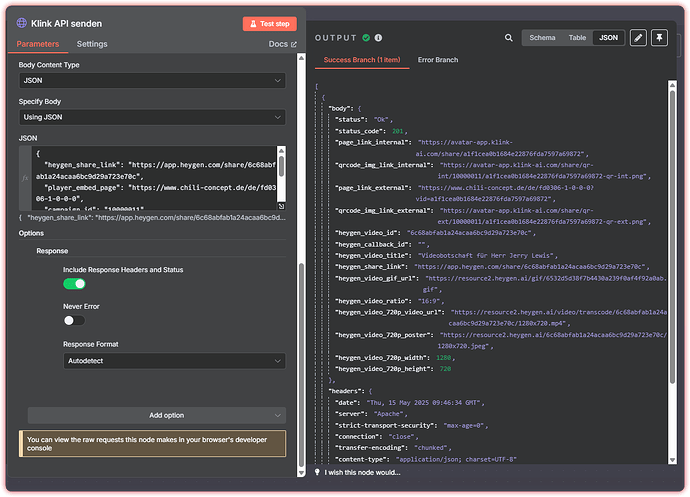Click the output panel scrollbar thumb
The height and width of the screenshot is (497, 690).
click(x=672, y=237)
